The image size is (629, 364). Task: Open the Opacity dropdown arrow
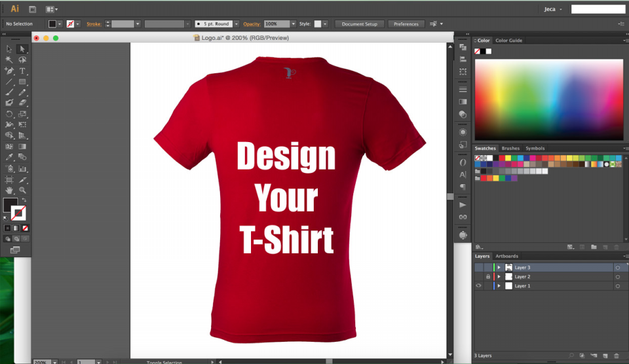click(x=294, y=24)
